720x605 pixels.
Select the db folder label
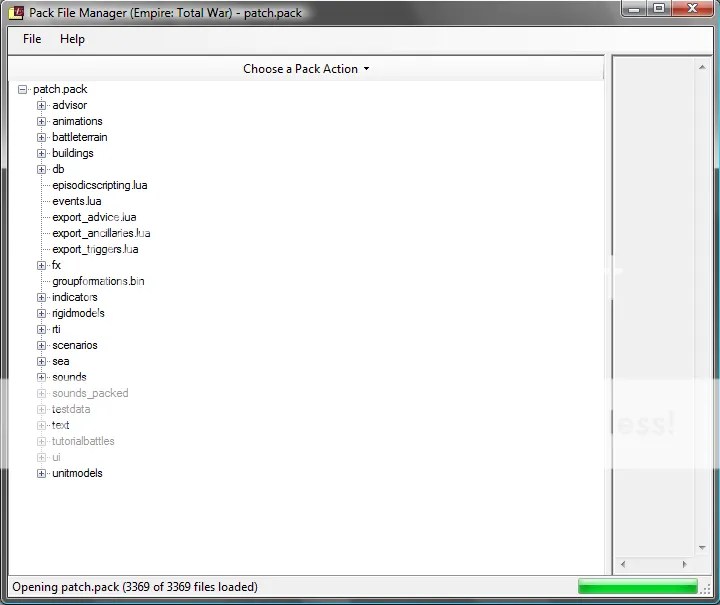pyautogui.click(x=58, y=169)
